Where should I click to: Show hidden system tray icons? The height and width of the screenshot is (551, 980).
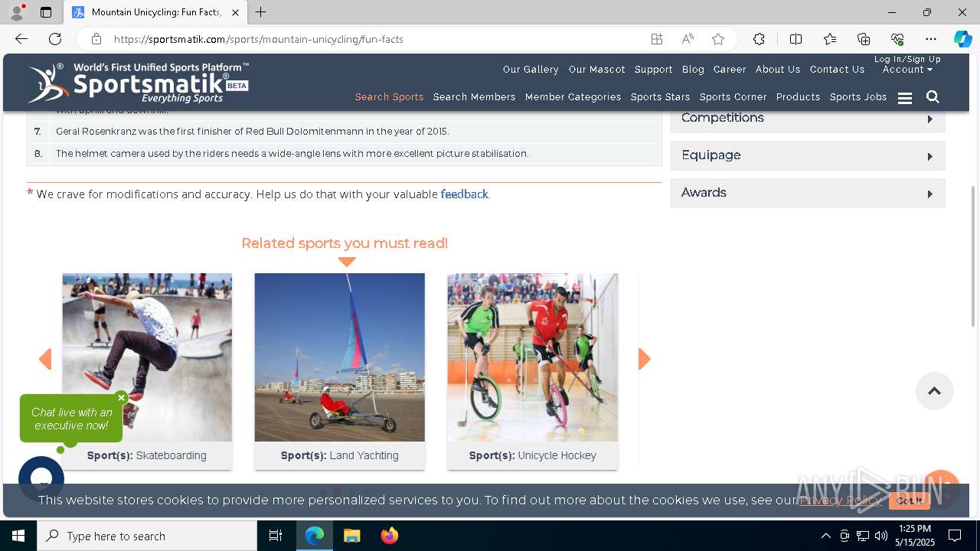point(825,536)
